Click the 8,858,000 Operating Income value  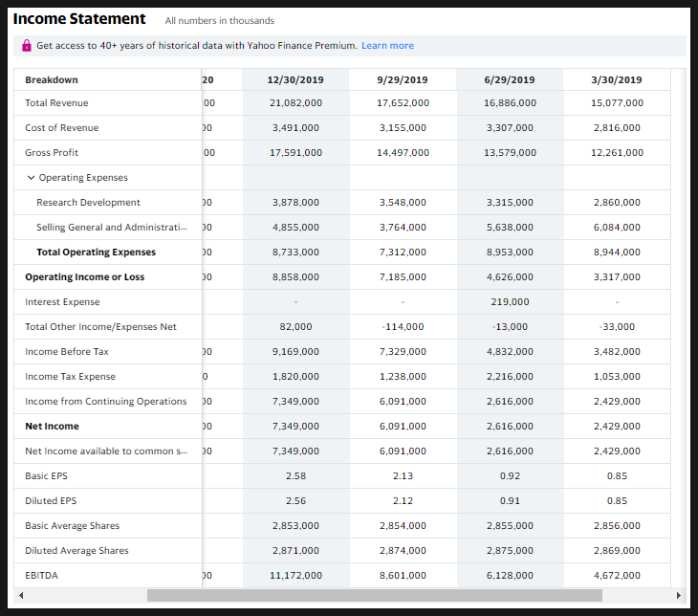(x=295, y=277)
